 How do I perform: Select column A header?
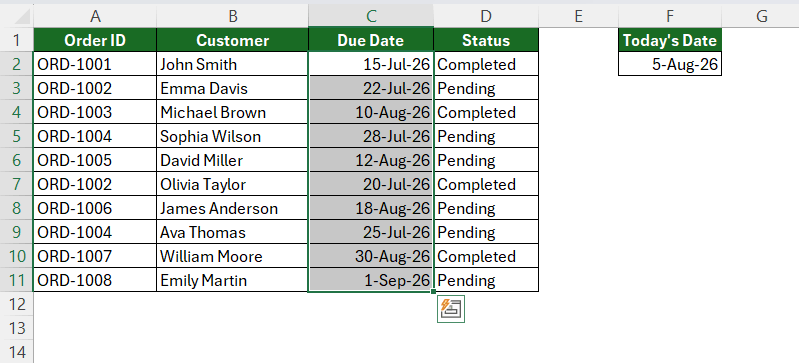point(95,16)
